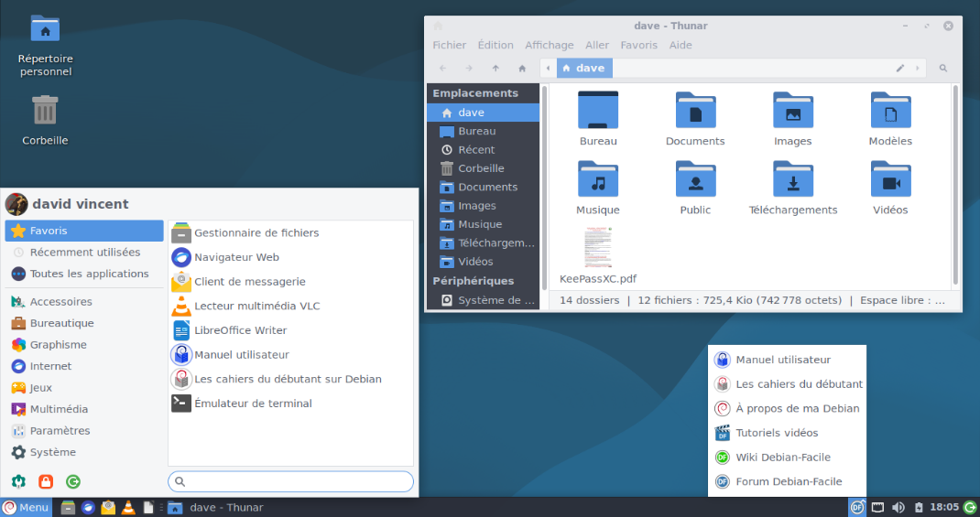This screenshot has width=980, height=517.
Task: Select the Favoris category in menu
Action: pos(84,231)
